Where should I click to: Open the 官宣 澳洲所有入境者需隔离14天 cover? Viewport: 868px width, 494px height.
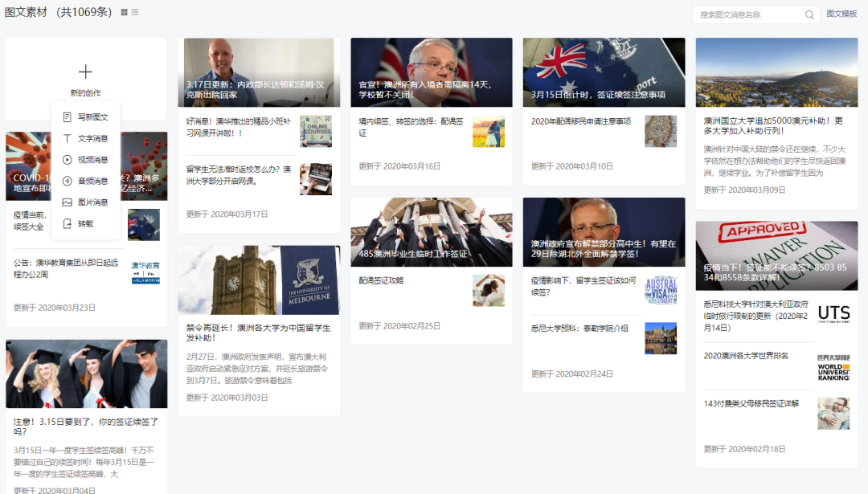click(x=432, y=72)
